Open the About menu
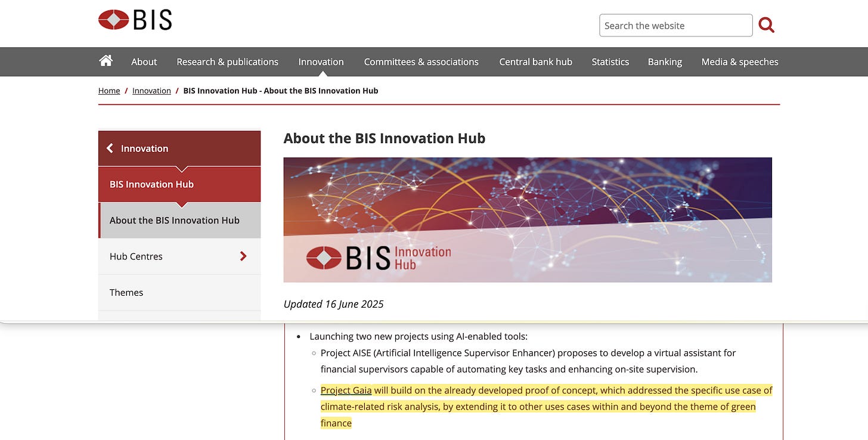The width and height of the screenshot is (868, 440). (x=144, y=61)
